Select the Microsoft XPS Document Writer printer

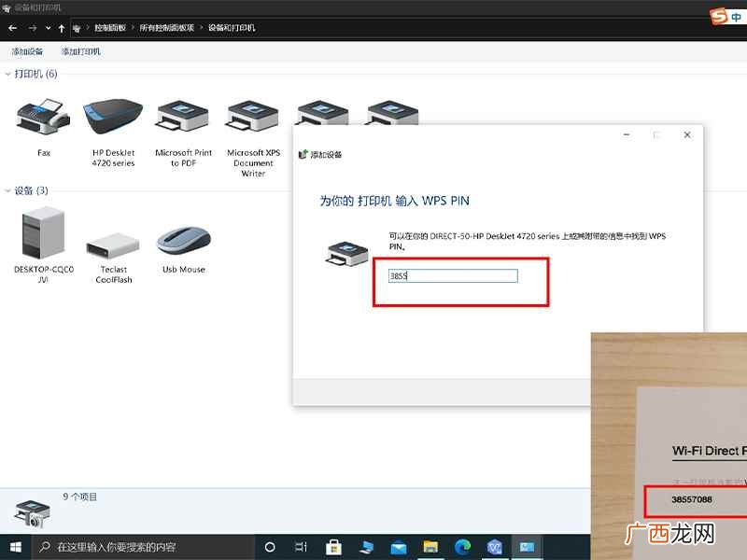tap(253, 116)
